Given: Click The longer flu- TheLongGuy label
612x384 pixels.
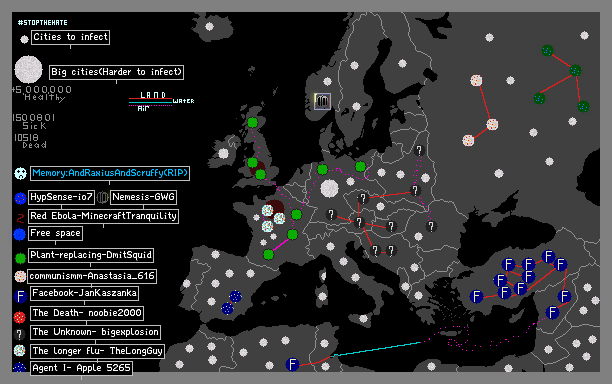Looking at the screenshot, I should tap(98, 351).
